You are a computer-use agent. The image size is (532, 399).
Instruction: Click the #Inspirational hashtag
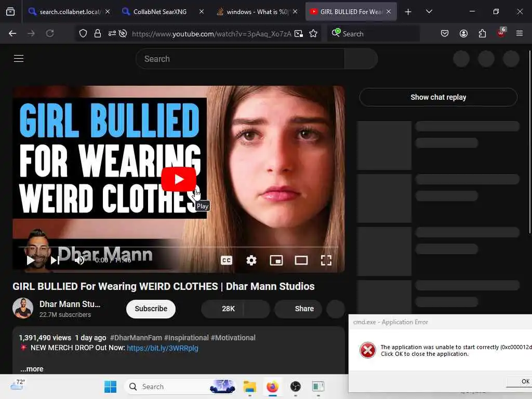click(x=187, y=338)
